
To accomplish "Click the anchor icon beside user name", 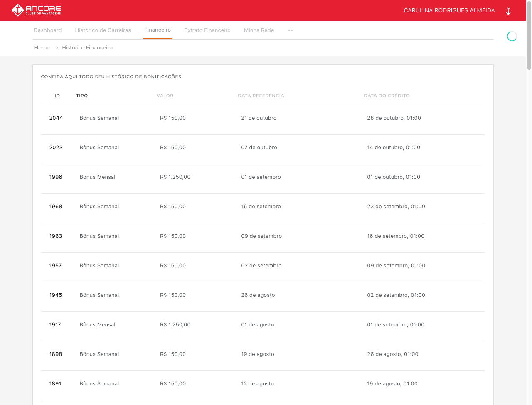I will pos(508,11).
